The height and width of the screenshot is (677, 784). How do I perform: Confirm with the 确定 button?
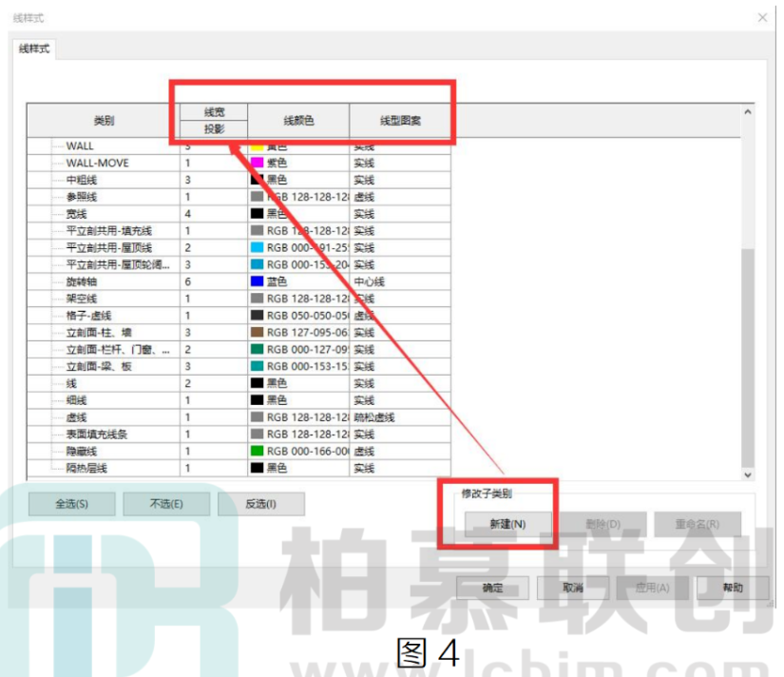(492, 588)
